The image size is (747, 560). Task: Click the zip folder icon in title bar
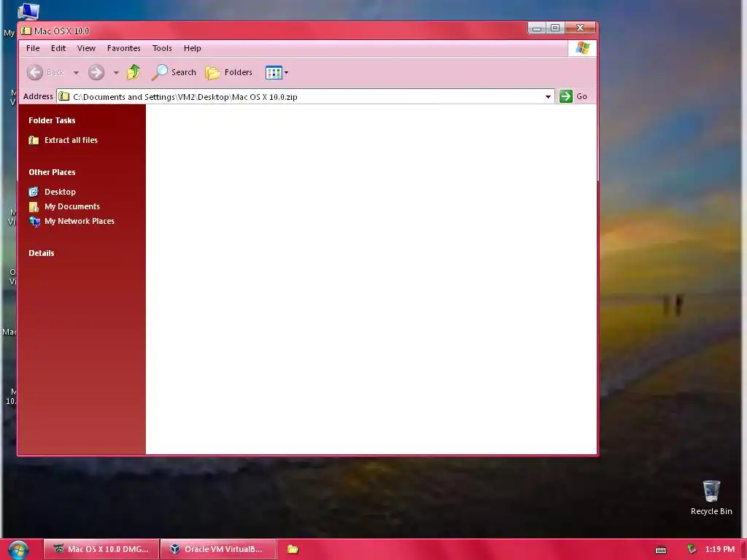[26, 31]
